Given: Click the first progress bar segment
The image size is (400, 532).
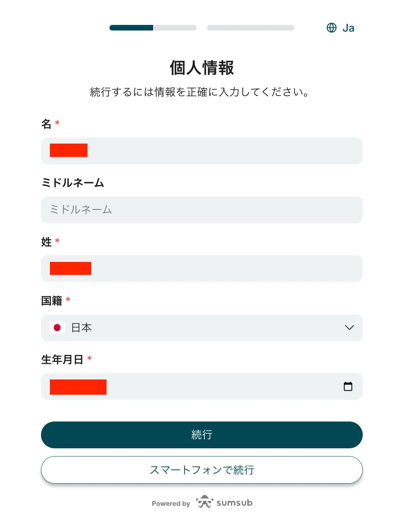Looking at the screenshot, I should coord(131,28).
